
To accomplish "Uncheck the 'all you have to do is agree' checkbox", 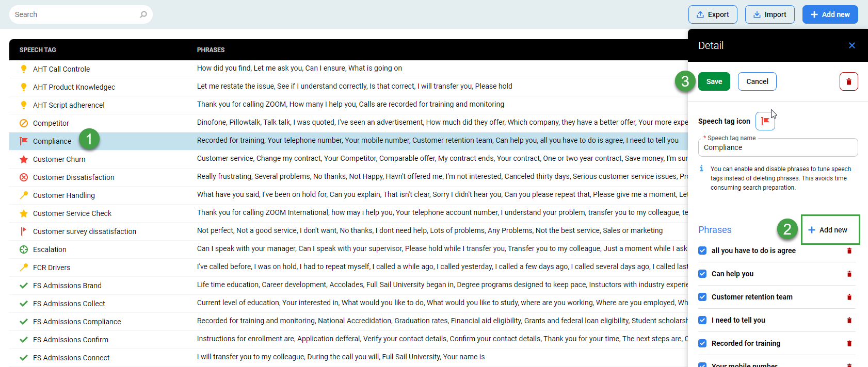I will tap(702, 251).
